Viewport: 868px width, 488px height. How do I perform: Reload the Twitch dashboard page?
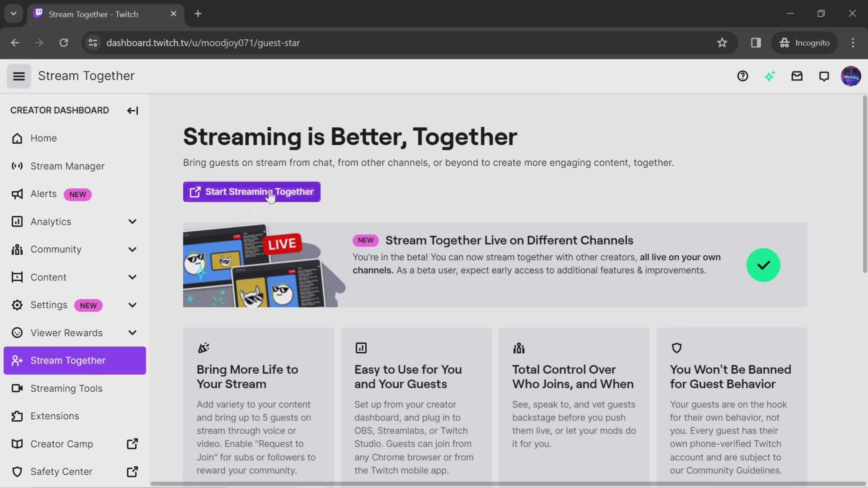64,43
